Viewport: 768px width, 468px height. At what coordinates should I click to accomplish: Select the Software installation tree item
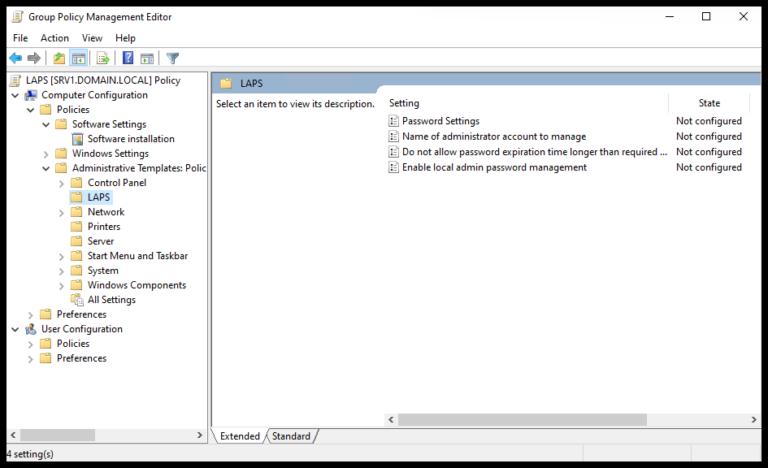click(x=131, y=139)
